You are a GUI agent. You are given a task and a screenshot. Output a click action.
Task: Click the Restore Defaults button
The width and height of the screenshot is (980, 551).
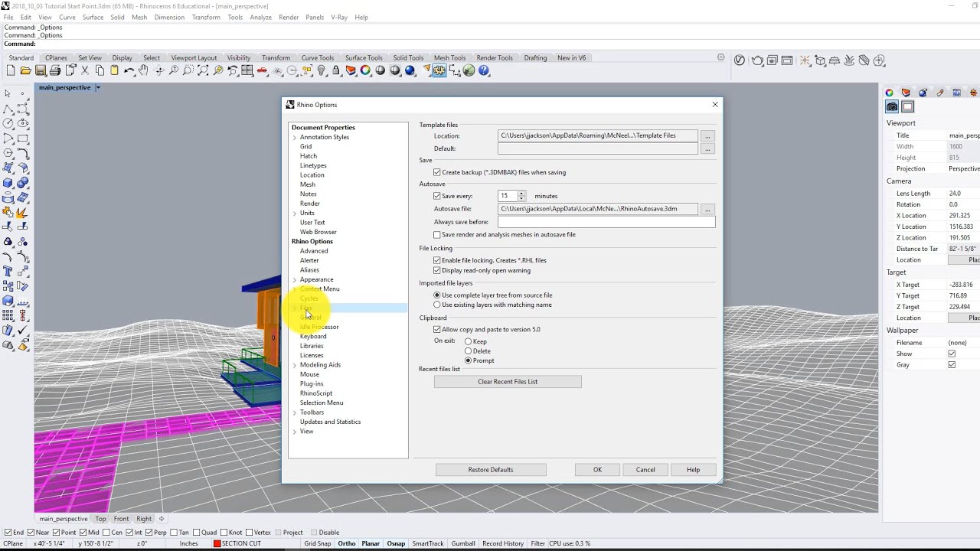tap(491, 470)
